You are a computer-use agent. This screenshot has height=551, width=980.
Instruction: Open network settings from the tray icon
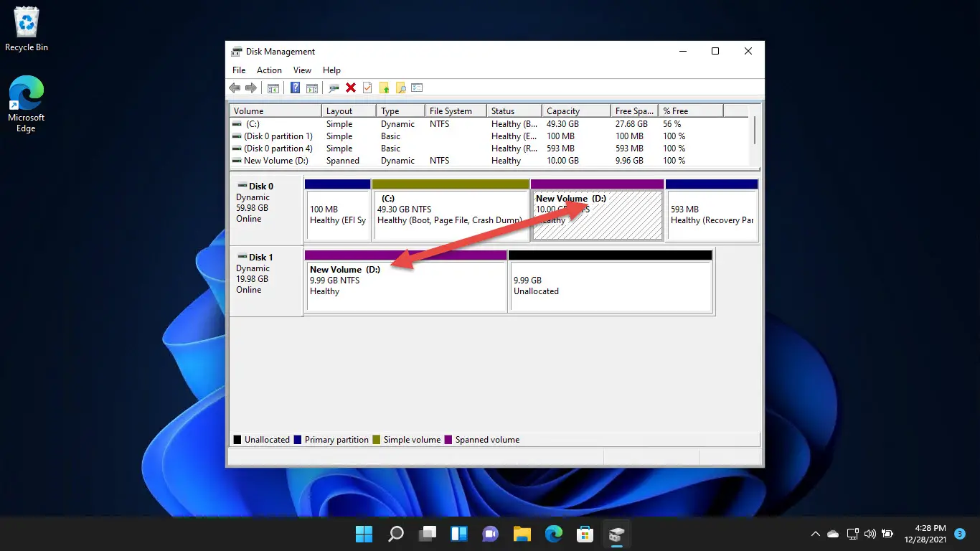[x=852, y=534]
